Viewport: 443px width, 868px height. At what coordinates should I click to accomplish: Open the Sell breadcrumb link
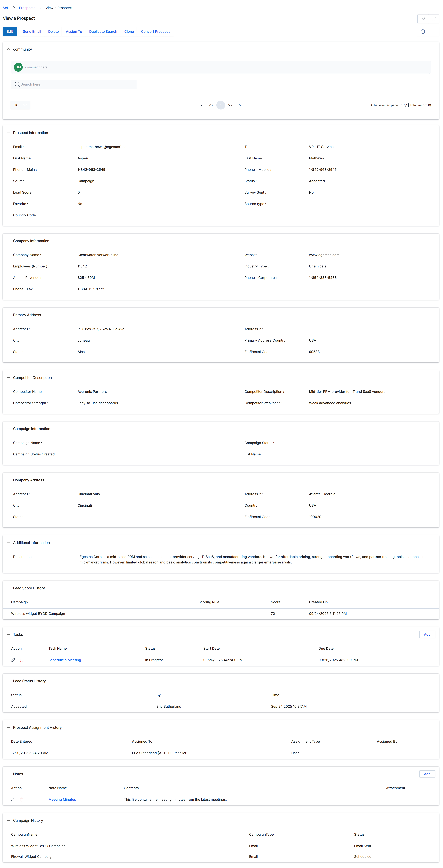point(6,8)
